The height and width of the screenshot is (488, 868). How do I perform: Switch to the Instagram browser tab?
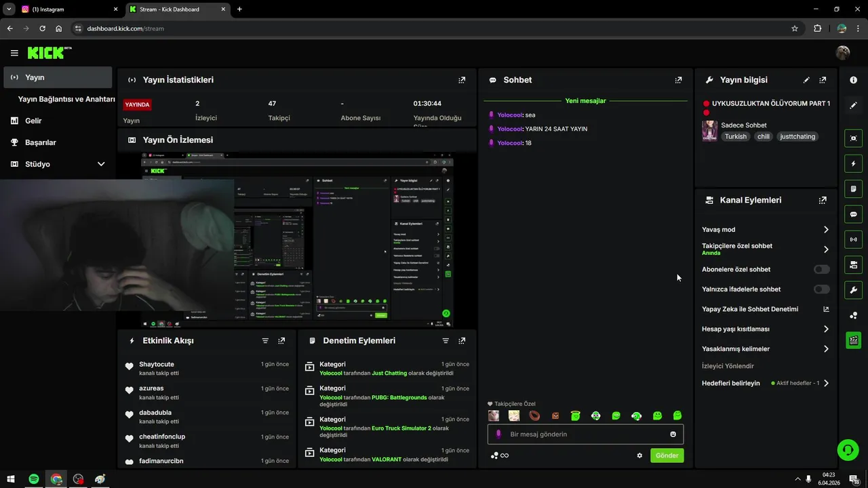tap(70, 9)
